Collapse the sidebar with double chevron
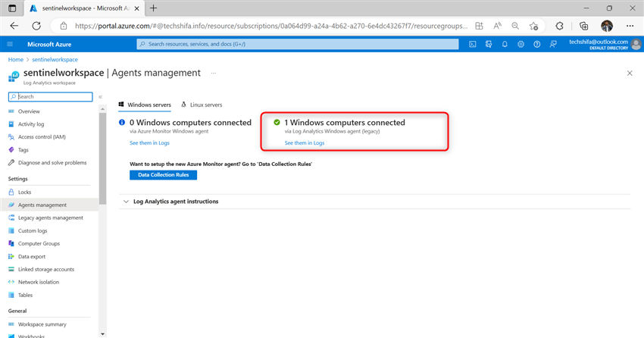 100,97
